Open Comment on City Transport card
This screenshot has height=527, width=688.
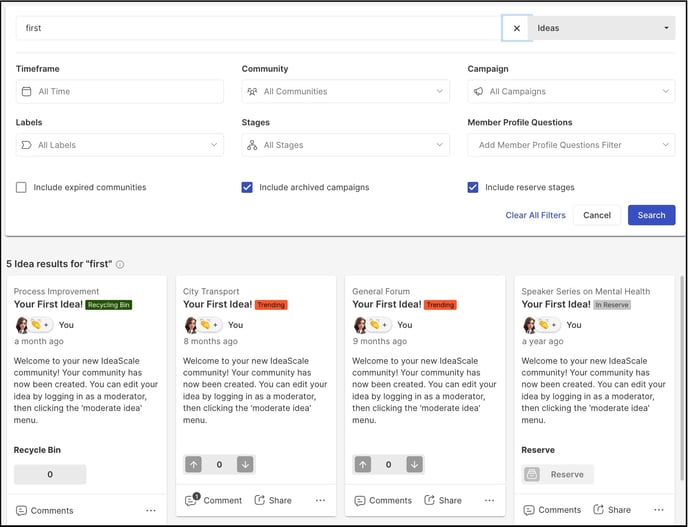pos(213,500)
